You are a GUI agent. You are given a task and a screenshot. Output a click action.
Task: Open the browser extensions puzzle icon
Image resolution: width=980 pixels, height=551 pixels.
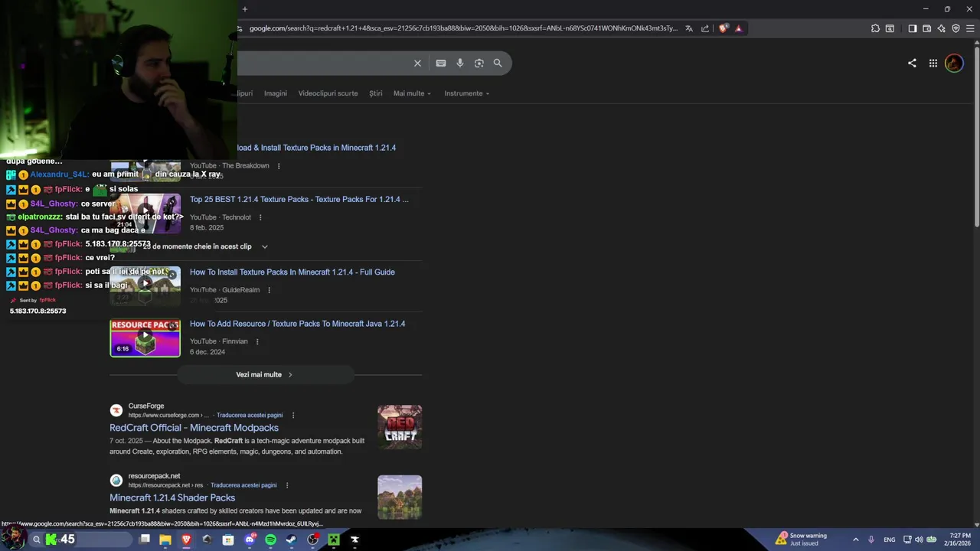tap(875, 28)
